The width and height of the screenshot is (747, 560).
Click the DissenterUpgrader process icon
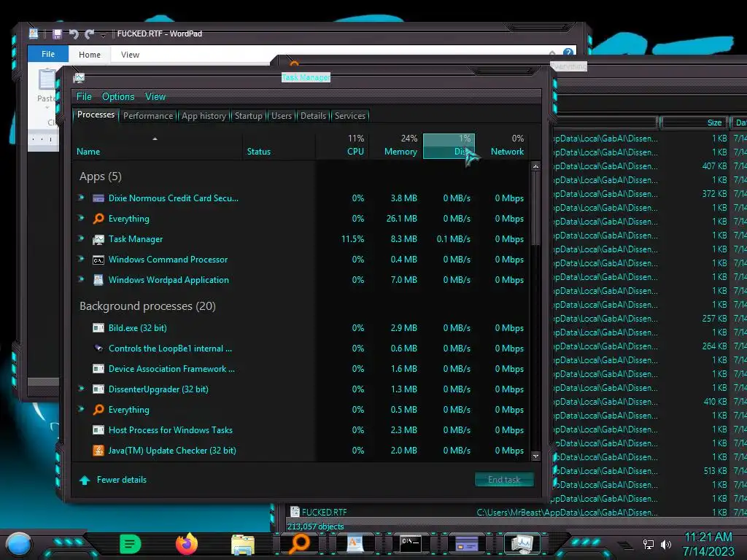click(x=98, y=389)
